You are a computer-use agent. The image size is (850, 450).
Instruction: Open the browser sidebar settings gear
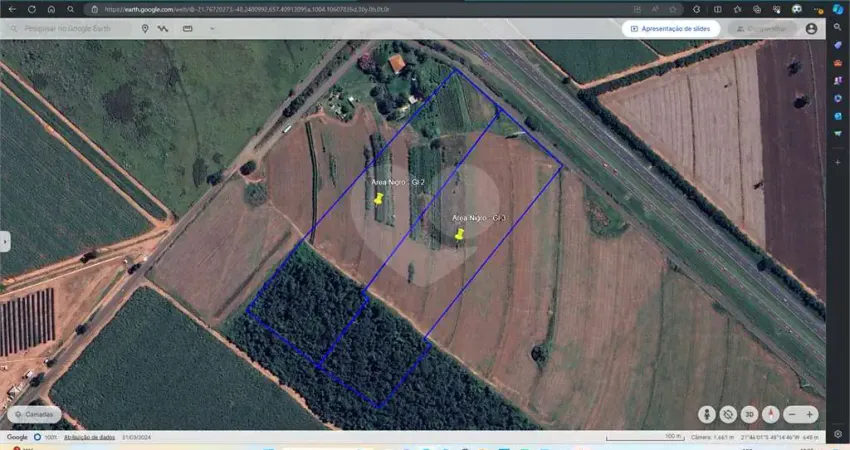click(838, 434)
